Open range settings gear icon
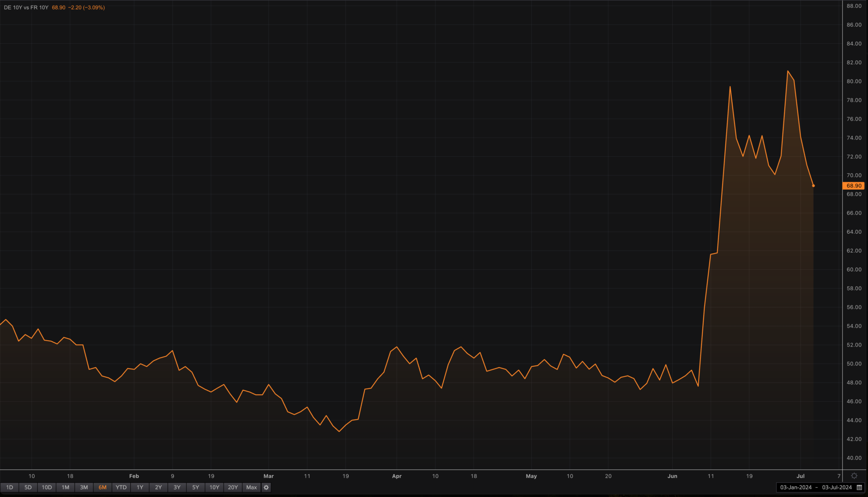This screenshot has height=497, width=868. [x=266, y=487]
